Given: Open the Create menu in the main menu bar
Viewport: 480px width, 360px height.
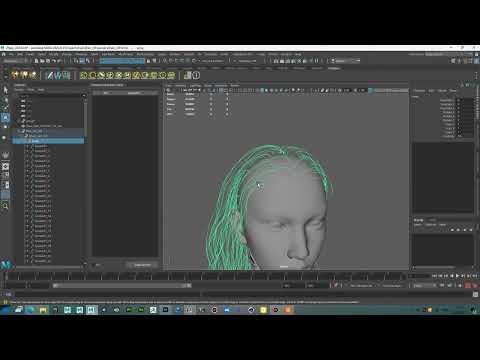Looking at the screenshot, I should (x=30, y=54).
